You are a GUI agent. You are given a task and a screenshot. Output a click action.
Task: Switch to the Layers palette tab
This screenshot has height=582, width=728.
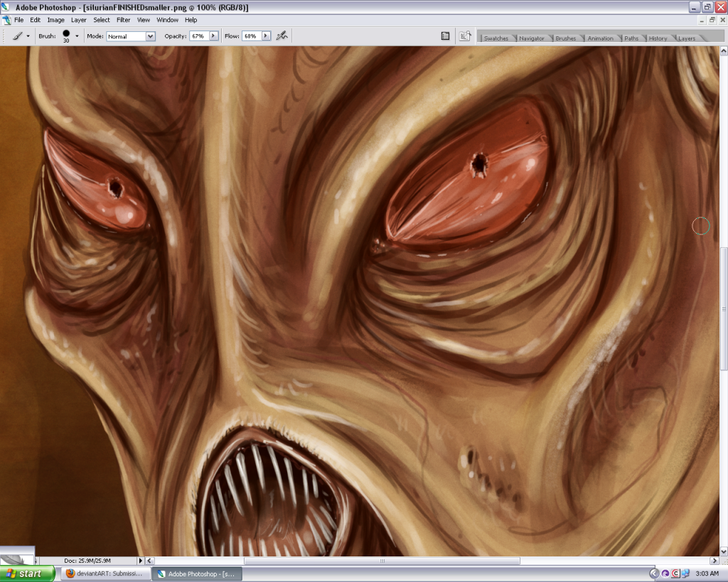[687, 38]
